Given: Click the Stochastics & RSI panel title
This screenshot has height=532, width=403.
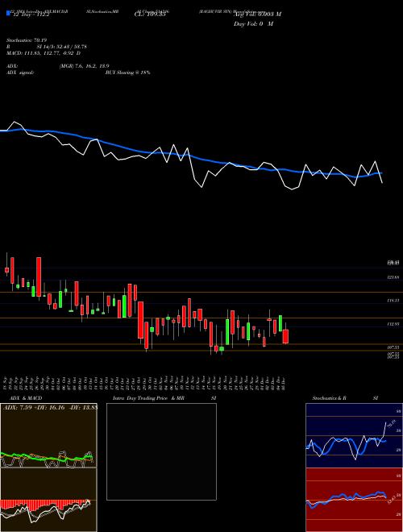Looking at the screenshot, I should (x=345, y=398).
